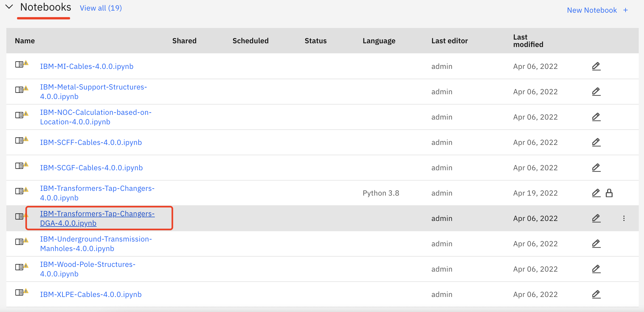Click the New Notebook link
Image resolution: width=644 pixels, height=312 pixels.
[592, 10]
